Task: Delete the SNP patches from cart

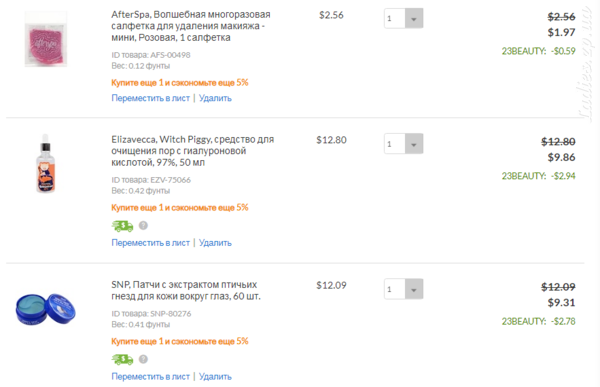Action: click(x=215, y=377)
